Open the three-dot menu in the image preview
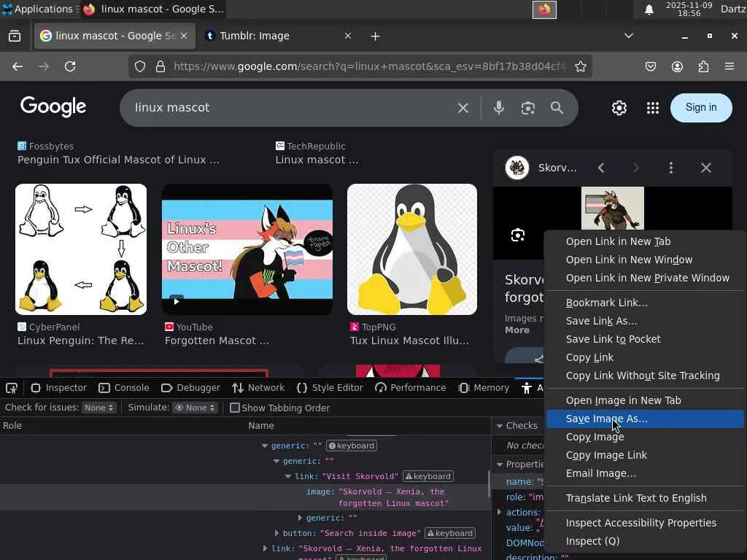This screenshot has height=560, width=747. pyautogui.click(x=671, y=168)
